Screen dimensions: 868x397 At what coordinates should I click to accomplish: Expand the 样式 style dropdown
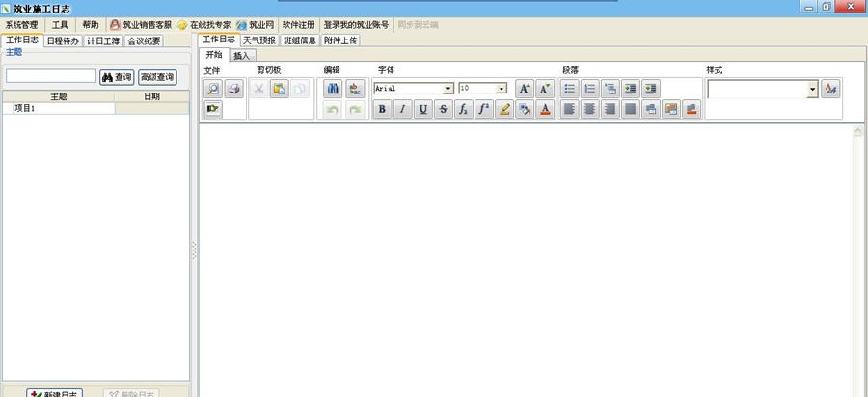coord(812,89)
